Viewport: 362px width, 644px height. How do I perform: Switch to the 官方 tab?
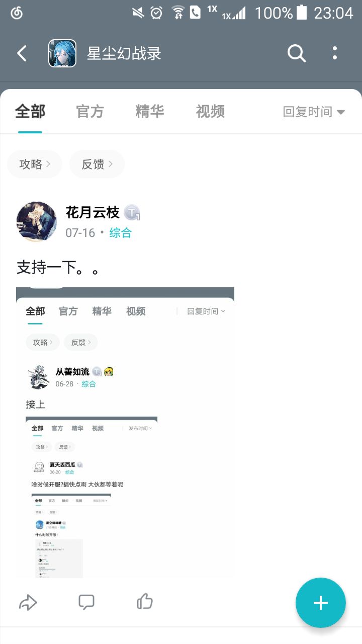(90, 111)
